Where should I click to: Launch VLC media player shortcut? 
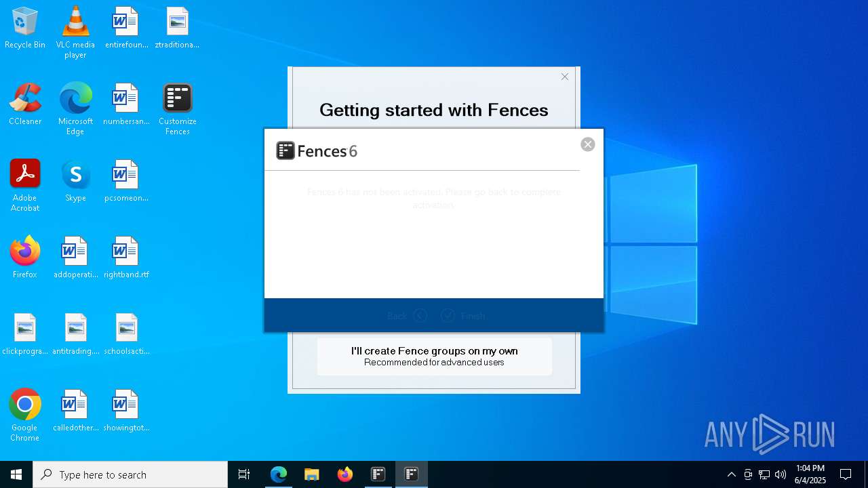coord(75,33)
